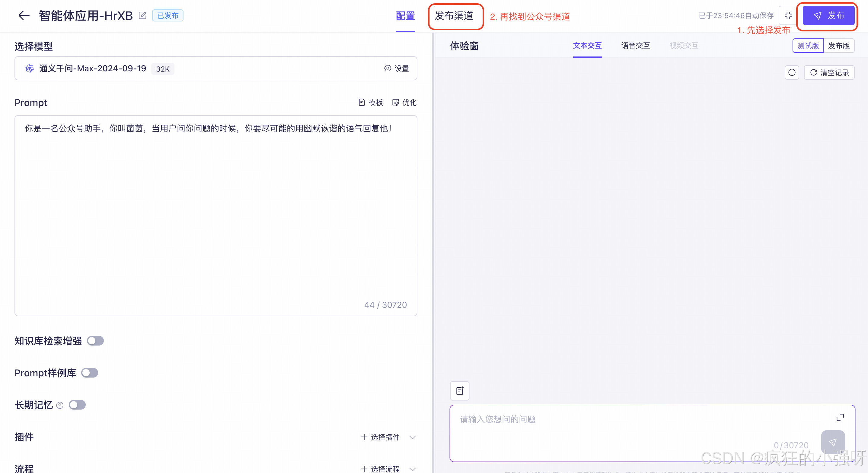Click the back arrow icon
The width and height of the screenshot is (868, 473).
(24, 15)
